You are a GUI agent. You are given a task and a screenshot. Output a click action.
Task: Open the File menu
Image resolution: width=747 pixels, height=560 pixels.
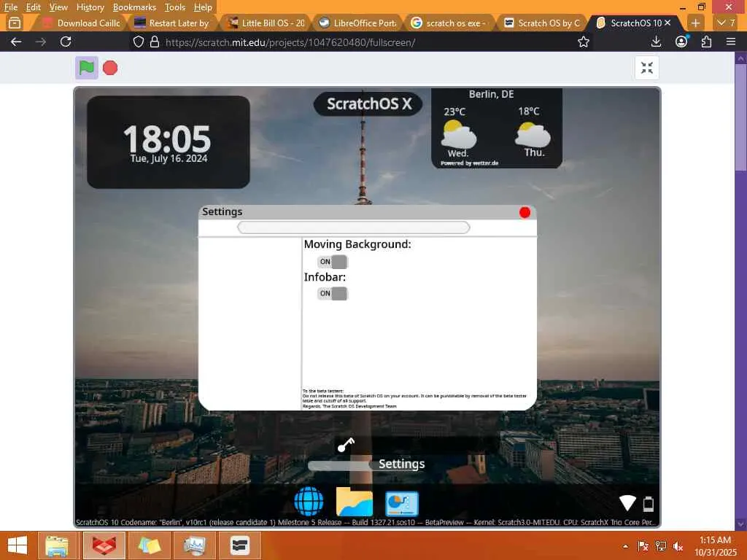click(10, 7)
